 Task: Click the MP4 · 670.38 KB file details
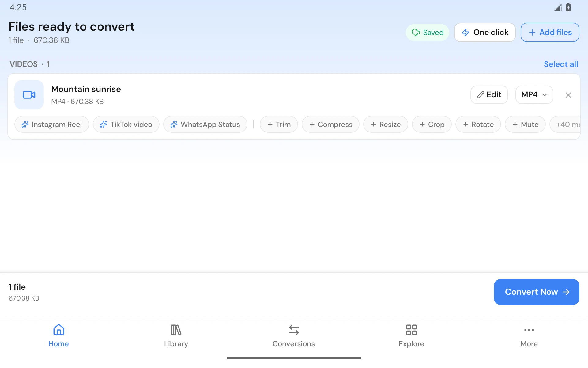[x=77, y=102]
